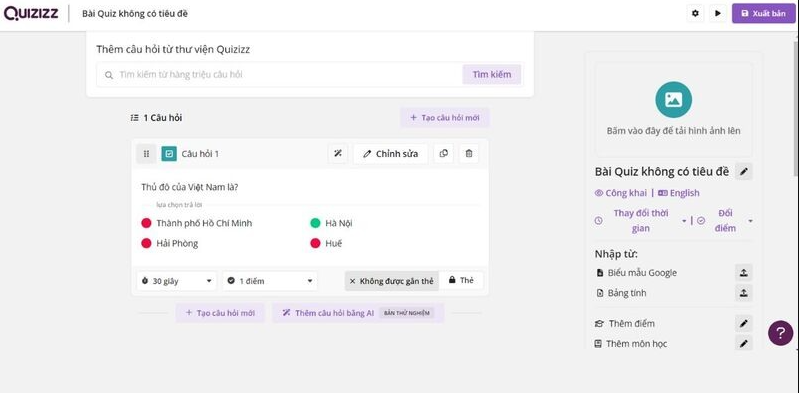Click the stopwatch icon in the 30 giây box
799x393 pixels.
pos(145,281)
